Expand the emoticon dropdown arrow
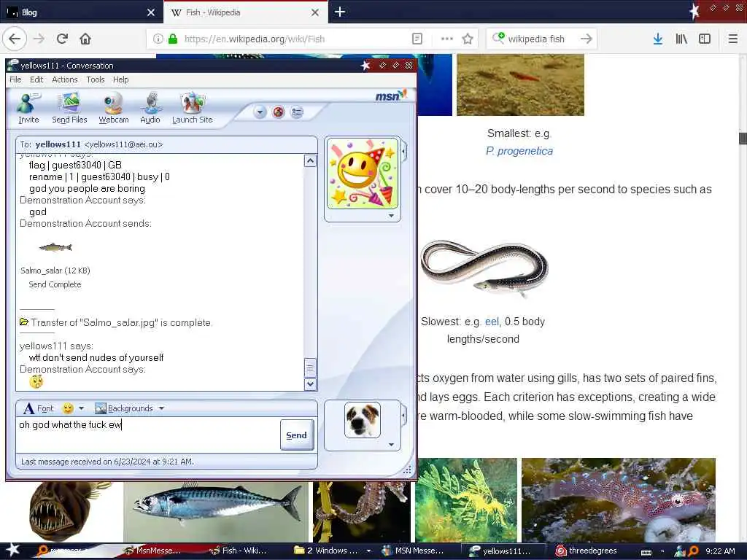Viewport: 747px width, 560px height. pyautogui.click(x=82, y=408)
